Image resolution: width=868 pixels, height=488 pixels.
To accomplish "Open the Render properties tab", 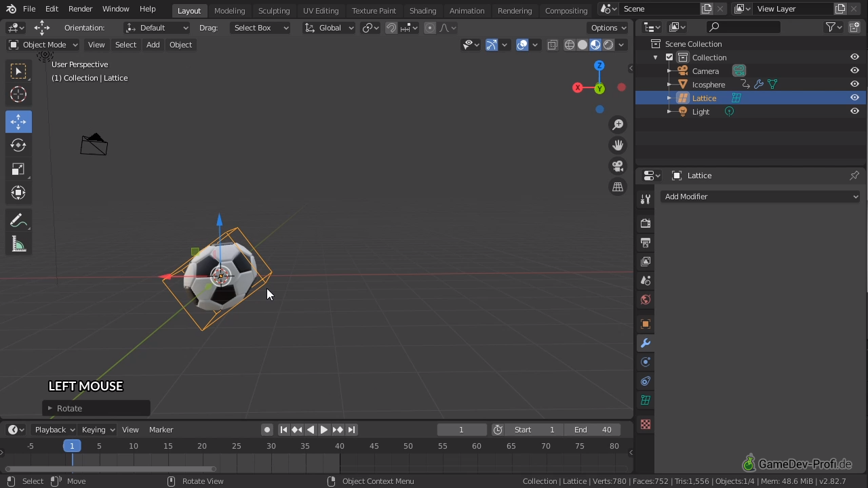I will (x=646, y=224).
